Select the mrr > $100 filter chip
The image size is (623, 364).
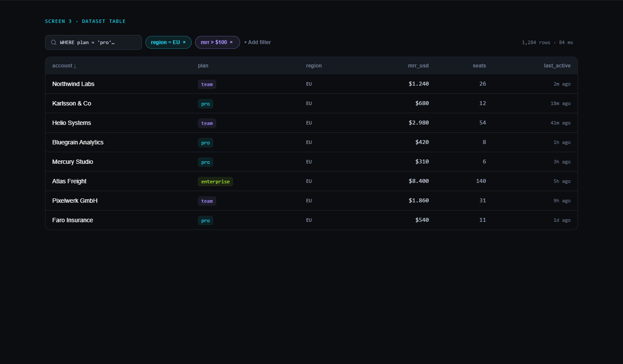pyautogui.click(x=218, y=42)
